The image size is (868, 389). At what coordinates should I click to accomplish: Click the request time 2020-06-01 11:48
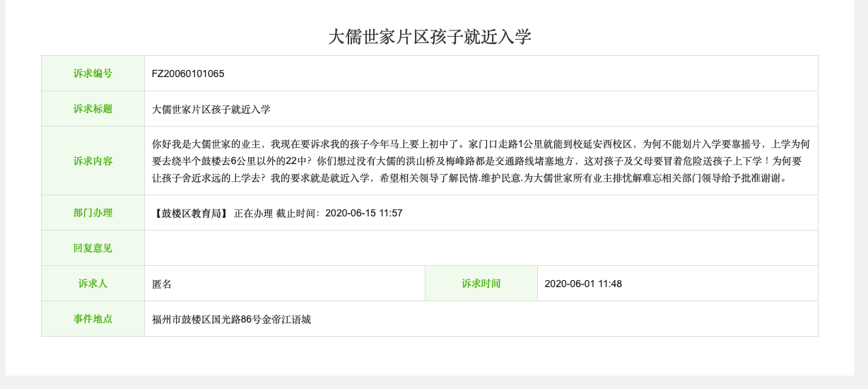point(583,284)
